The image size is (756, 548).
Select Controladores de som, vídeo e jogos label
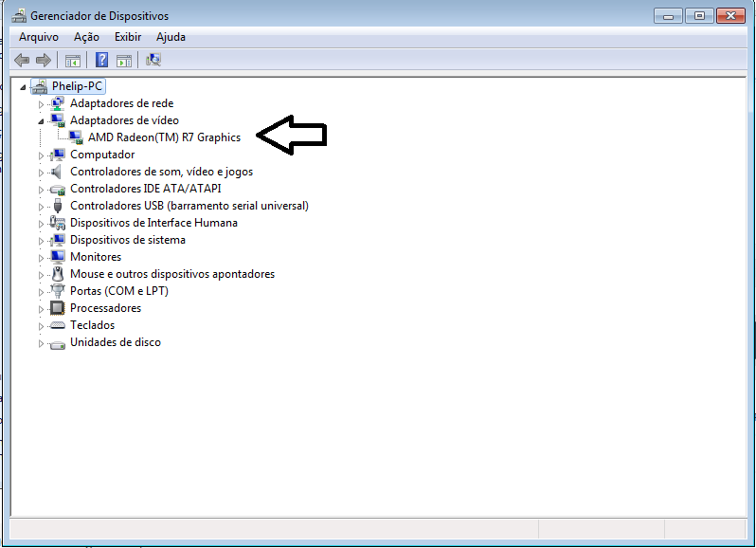161,172
